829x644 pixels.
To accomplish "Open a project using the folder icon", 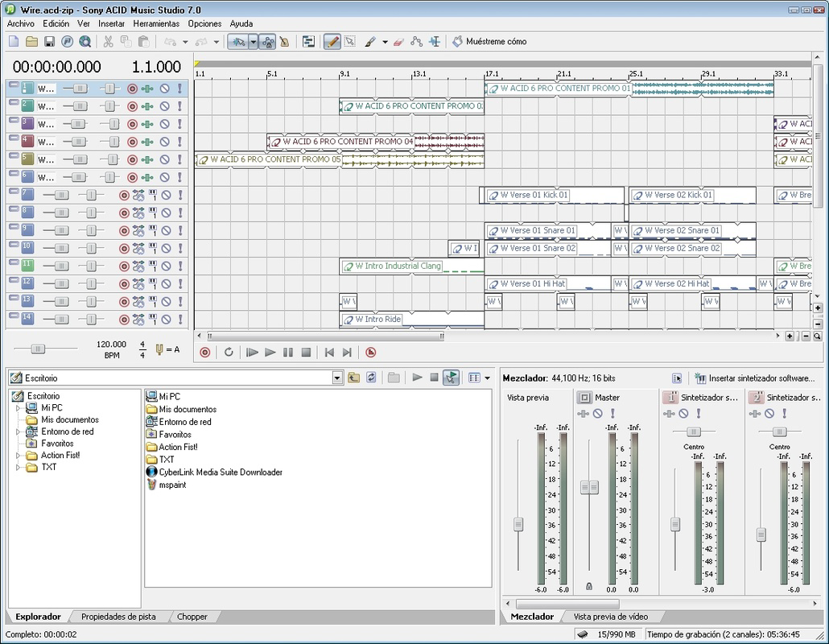I will tap(31, 41).
